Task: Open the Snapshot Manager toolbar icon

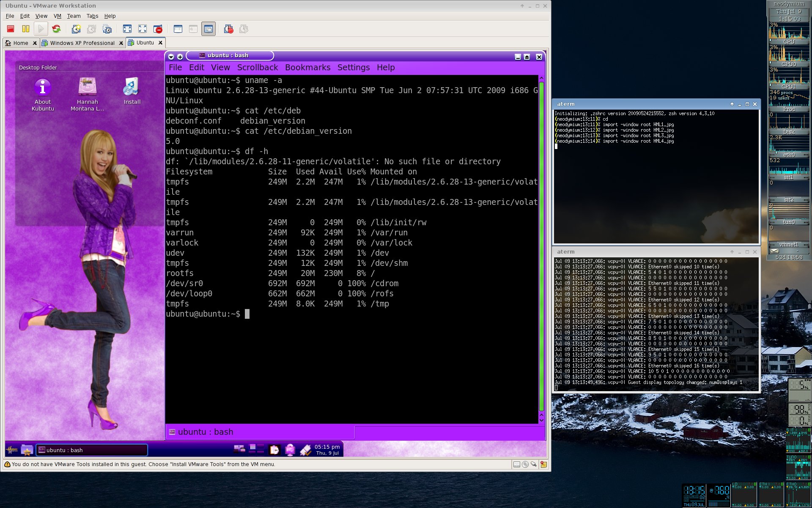Action: [107, 29]
